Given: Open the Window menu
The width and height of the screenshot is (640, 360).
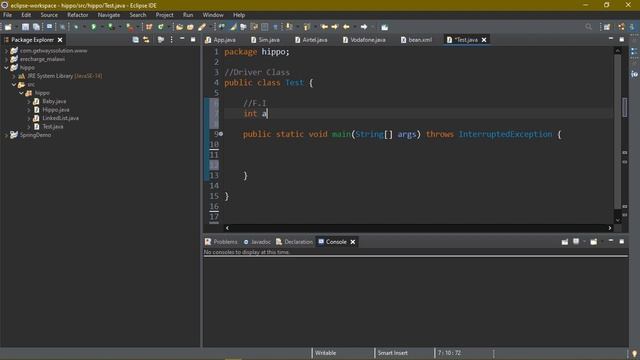Looking at the screenshot, I should pyautogui.click(x=213, y=15).
